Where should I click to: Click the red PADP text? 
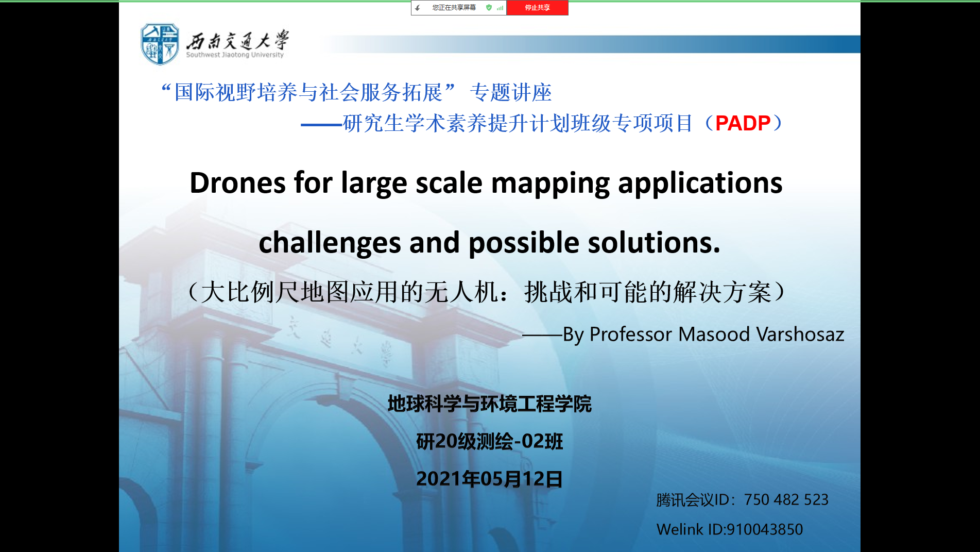743,124
